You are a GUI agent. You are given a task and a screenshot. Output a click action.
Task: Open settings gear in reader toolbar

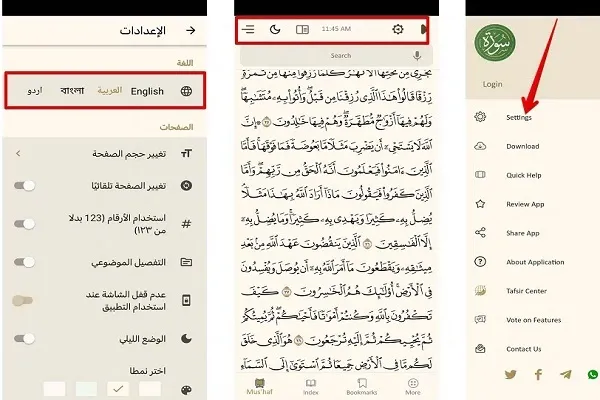(x=398, y=29)
